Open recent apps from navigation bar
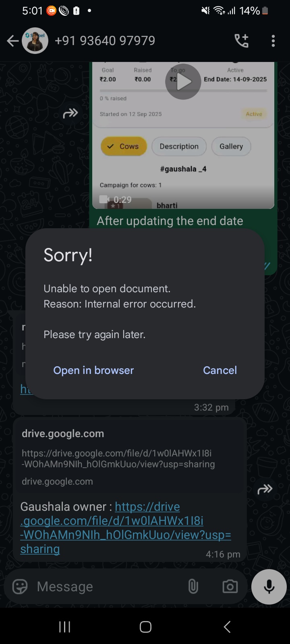 point(65,627)
